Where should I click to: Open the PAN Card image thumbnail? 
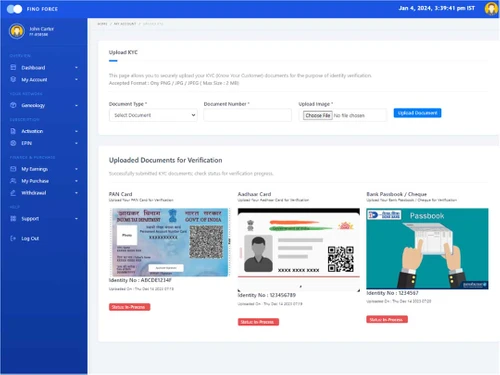(x=169, y=242)
